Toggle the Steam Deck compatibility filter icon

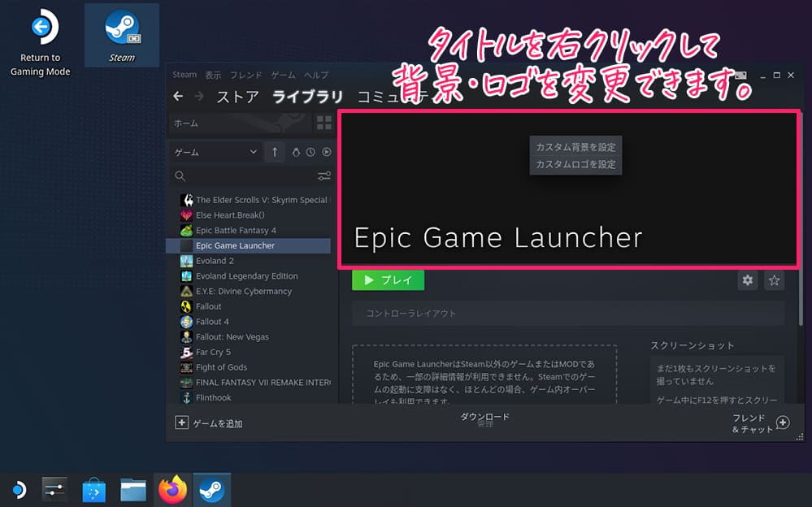(296, 152)
